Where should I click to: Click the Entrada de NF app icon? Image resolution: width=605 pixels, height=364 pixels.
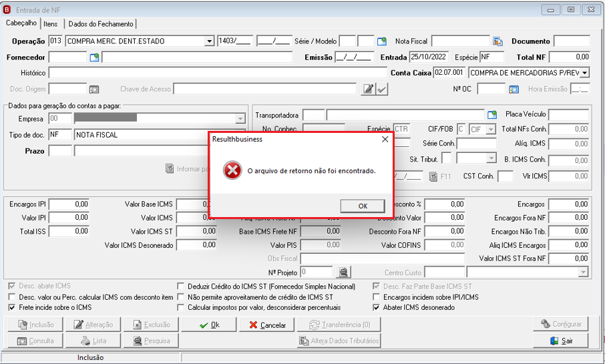pos(7,9)
